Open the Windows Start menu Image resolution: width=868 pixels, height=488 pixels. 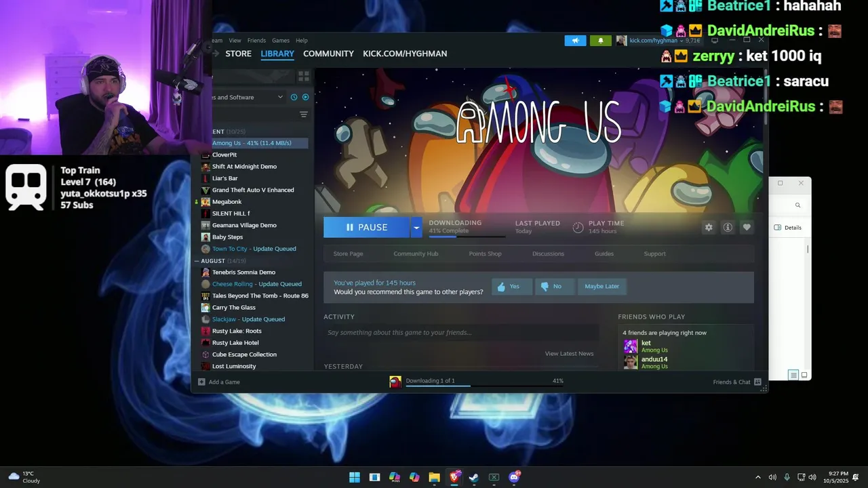pyautogui.click(x=355, y=477)
